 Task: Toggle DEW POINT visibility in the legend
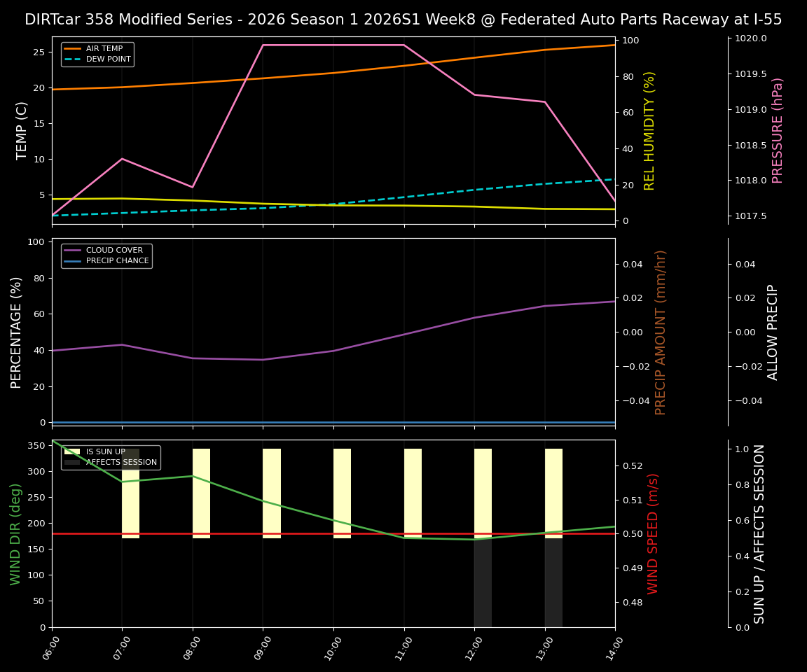pos(106,59)
